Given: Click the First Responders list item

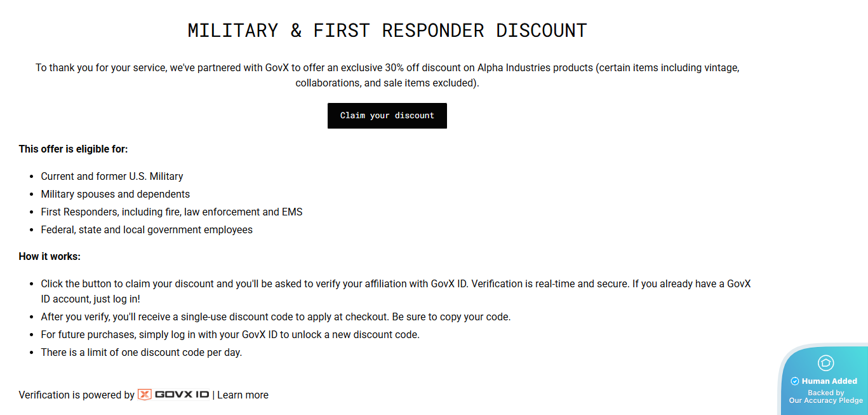Looking at the screenshot, I should click(x=171, y=212).
